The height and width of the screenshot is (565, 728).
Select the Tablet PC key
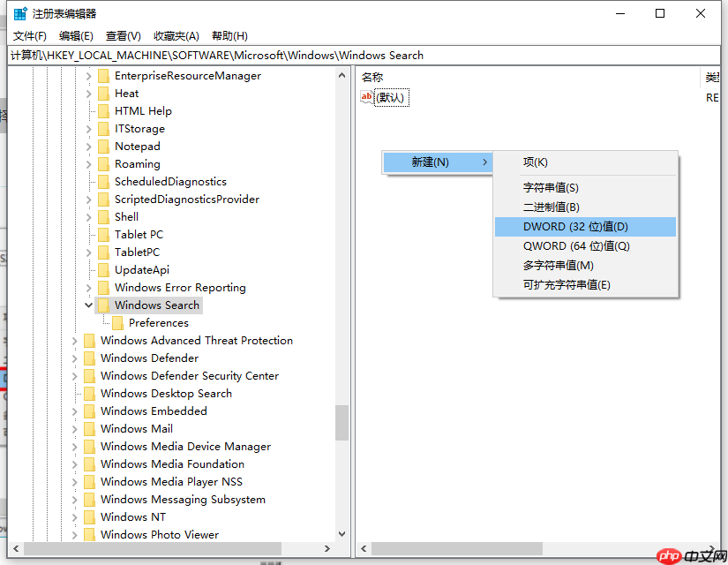pyautogui.click(x=139, y=235)
